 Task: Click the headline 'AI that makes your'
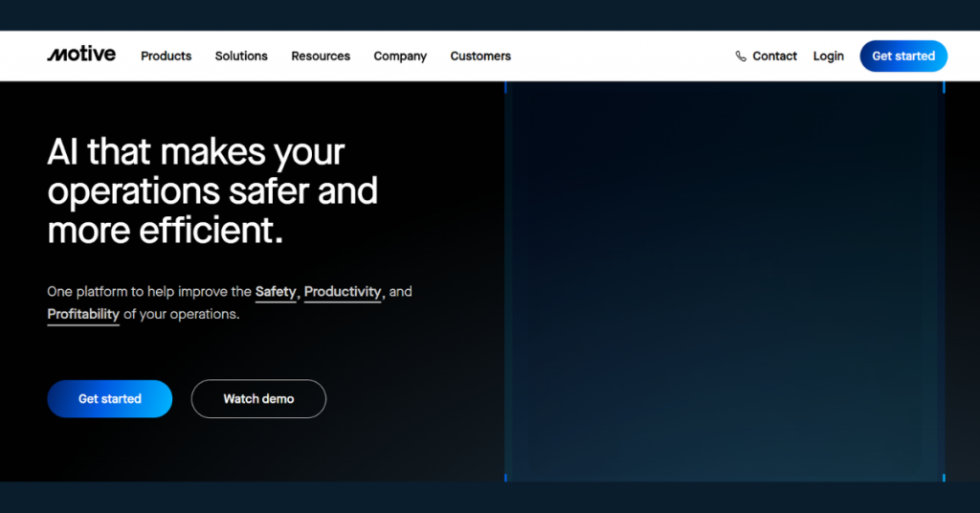click(x=195, y=152)
